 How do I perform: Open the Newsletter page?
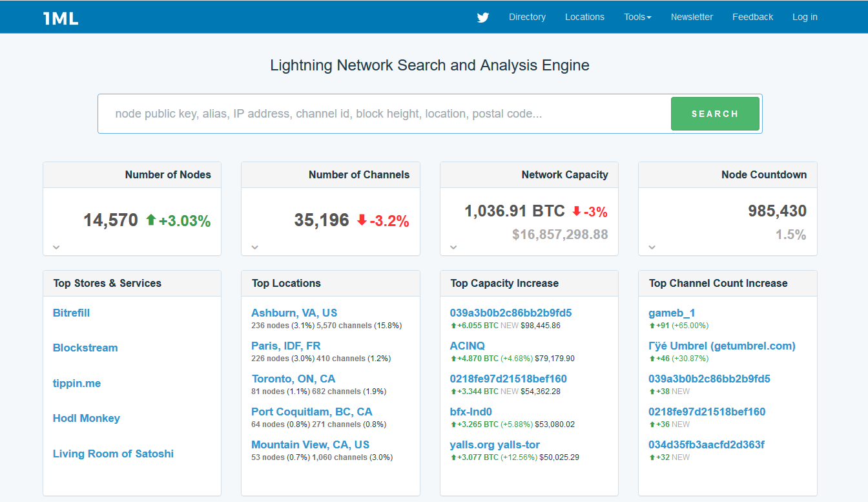pyautogui.click(x=692, y=17)
